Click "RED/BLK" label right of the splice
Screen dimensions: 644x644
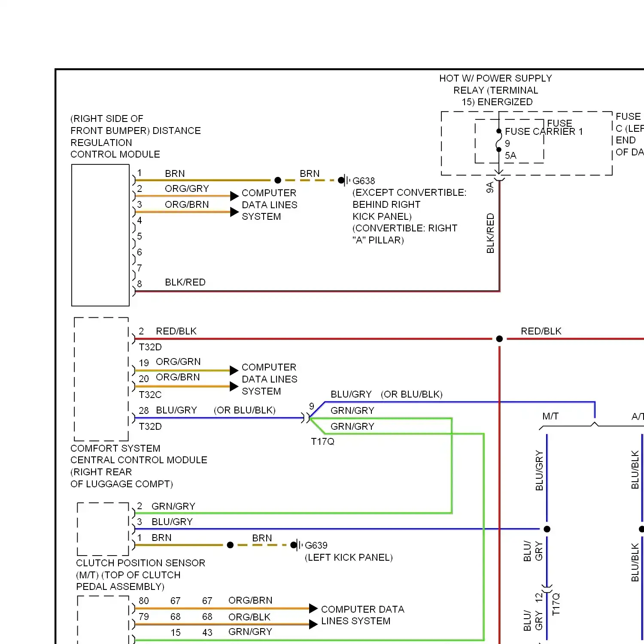pos(541,331)
